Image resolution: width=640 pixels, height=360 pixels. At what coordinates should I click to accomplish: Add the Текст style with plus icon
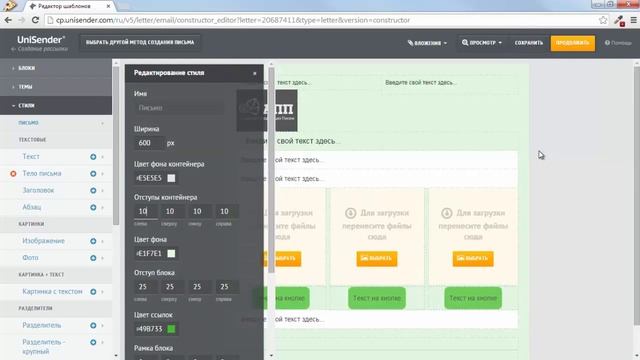(x=93, y=157)
